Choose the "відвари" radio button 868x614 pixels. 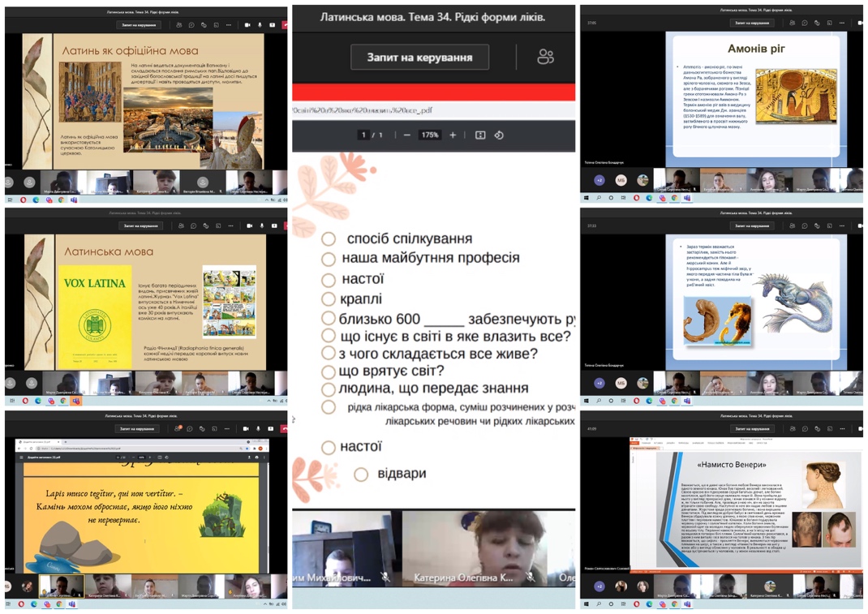pyautogui.click(x=361, y=474)
